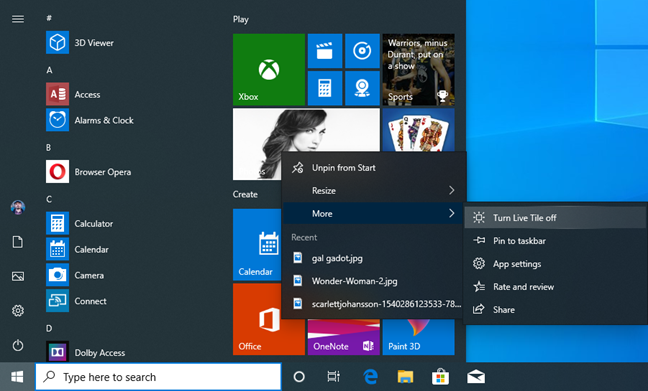Open the Sports news live tile
This screenshot has height=391, width=648.
418,69
